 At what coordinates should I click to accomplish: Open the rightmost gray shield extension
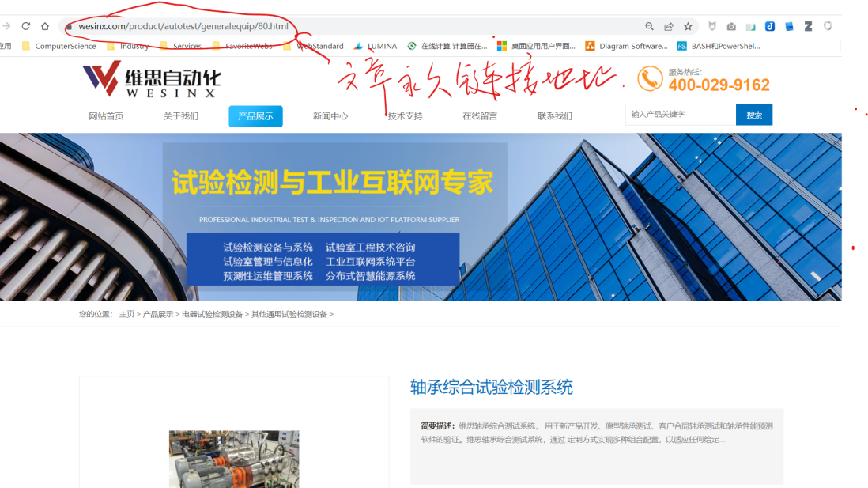click(x=828, y=26)
